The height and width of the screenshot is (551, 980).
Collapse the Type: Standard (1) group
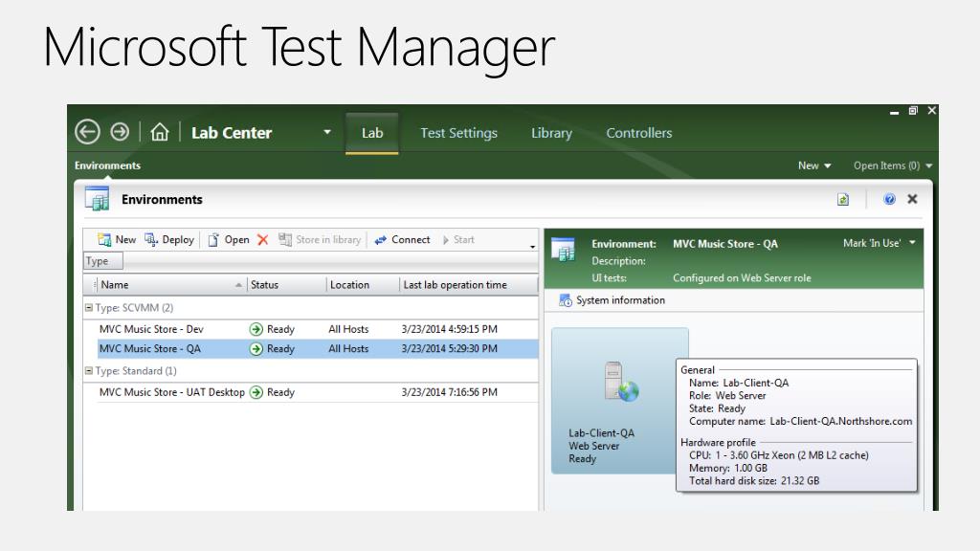(x=89, y=370)
